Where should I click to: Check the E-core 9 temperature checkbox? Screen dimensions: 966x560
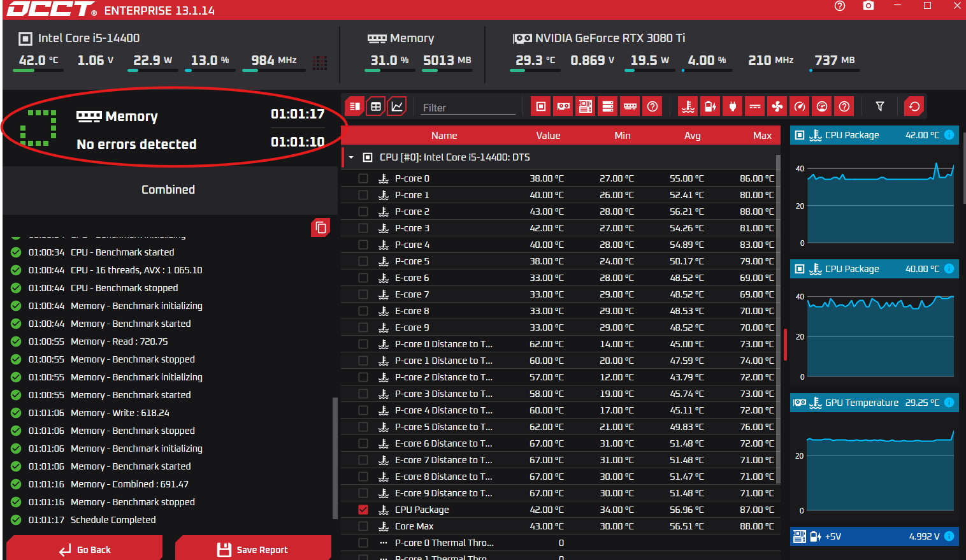[363, 327]
